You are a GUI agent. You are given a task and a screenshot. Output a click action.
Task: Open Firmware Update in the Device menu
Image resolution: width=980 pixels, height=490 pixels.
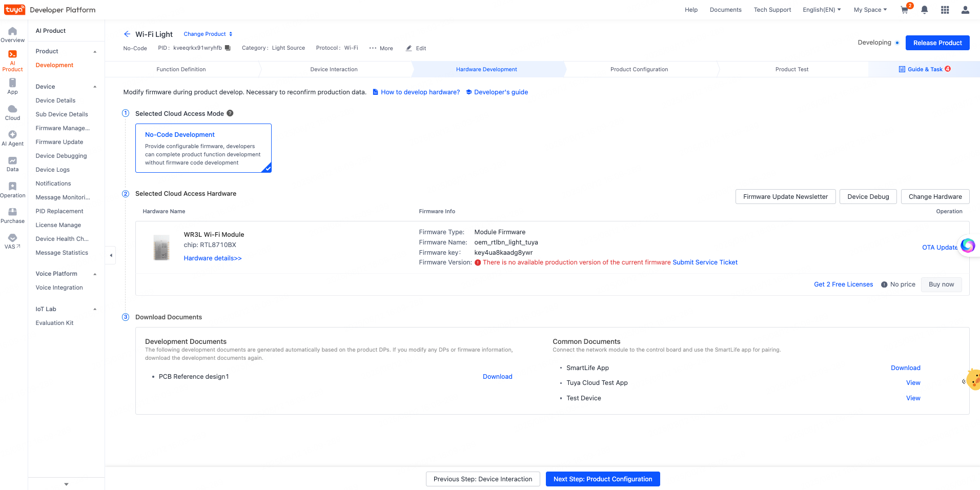(59, 142)
